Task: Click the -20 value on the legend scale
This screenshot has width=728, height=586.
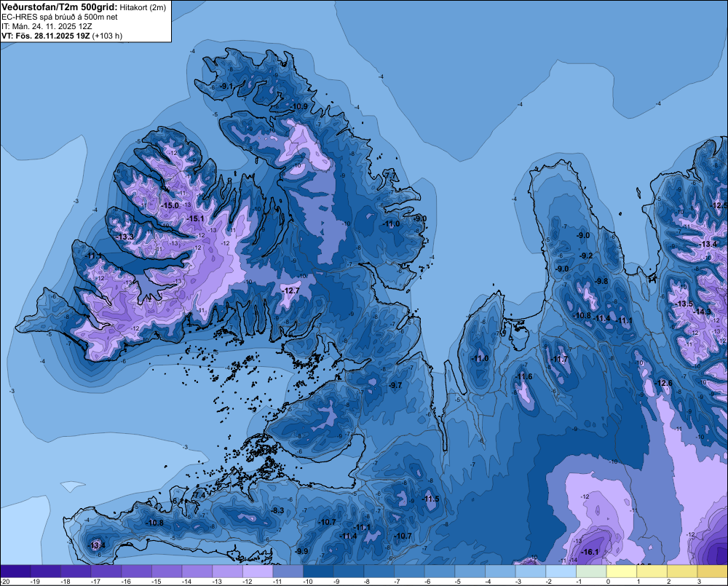Action: click(5, 582)
